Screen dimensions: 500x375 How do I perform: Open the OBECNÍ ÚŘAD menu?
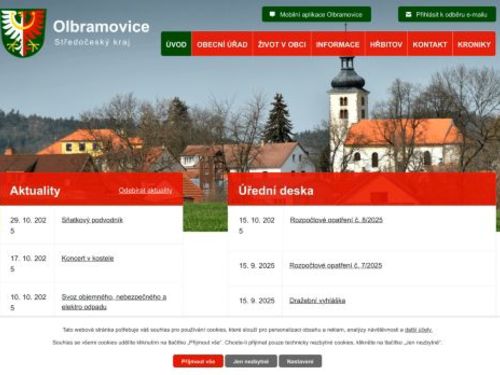point(222,44)
